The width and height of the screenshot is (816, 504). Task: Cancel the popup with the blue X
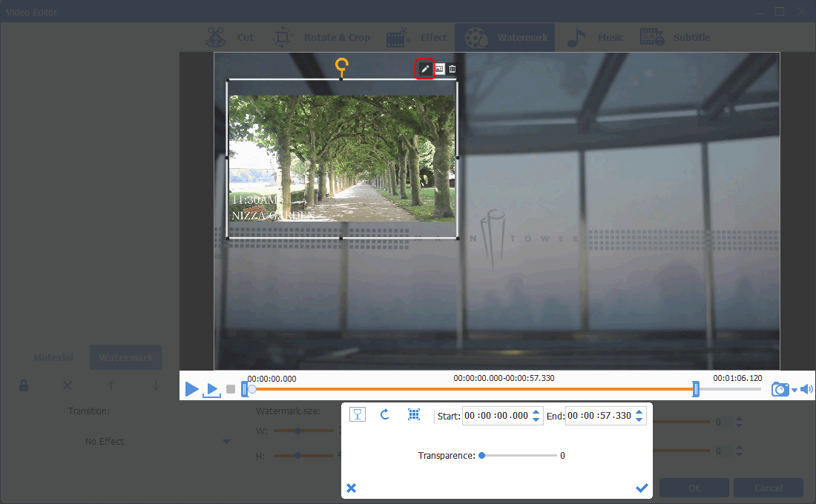[x=352, y=488]
